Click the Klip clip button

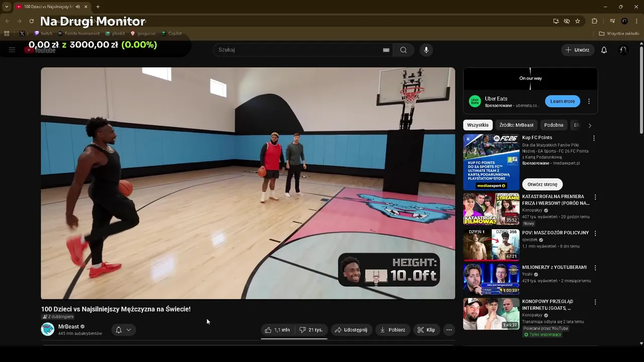coord(426,330)
